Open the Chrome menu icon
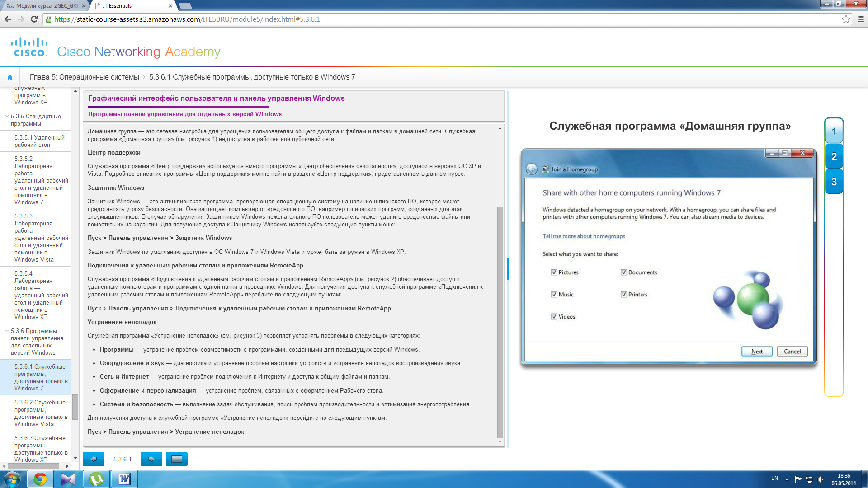Screen dimensions: 868x488 tap(861, 19)
